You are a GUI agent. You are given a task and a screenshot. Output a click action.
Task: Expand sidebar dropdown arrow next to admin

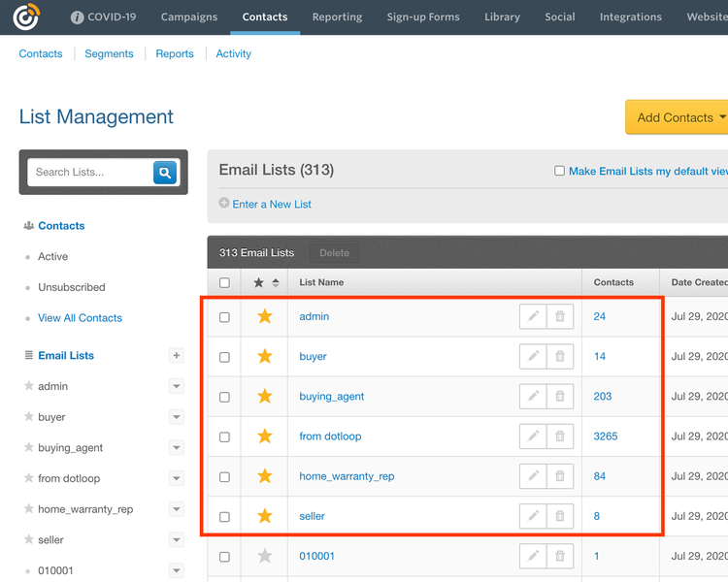177,387
